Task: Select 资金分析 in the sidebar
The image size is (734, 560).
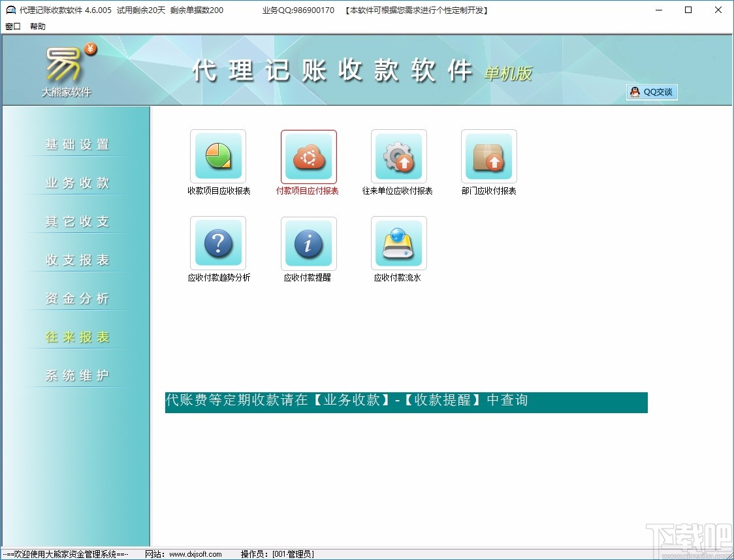Action: pyautogui.click(x=77, y=298)
